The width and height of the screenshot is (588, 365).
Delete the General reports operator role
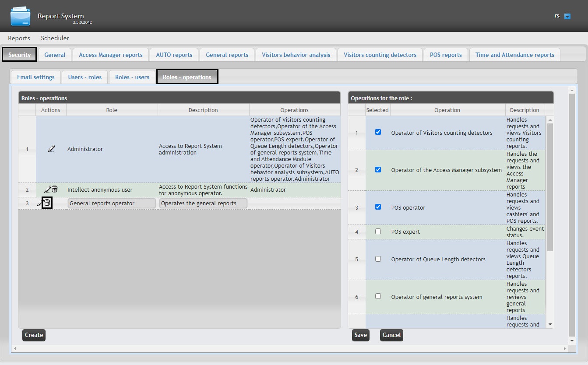(x=47, y=203)
